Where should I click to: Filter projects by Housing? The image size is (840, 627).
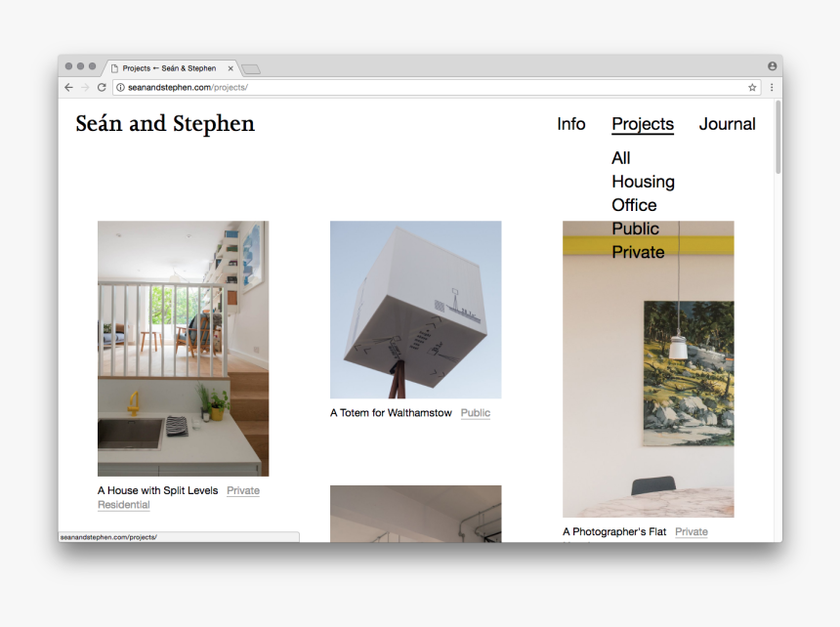643,182
